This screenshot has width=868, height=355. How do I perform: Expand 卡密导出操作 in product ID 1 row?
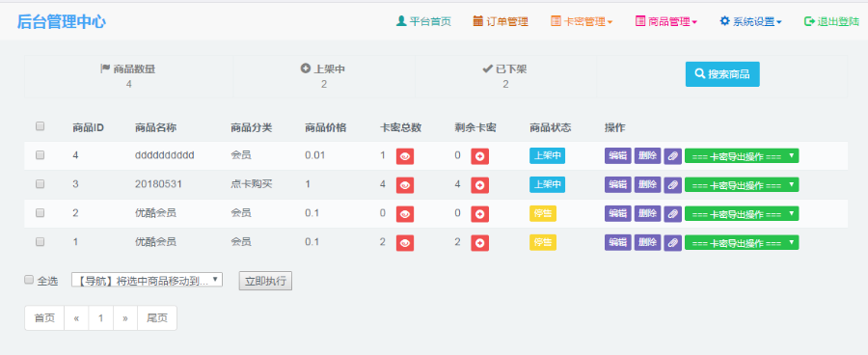pyautogui.click(x=742, y=242)
